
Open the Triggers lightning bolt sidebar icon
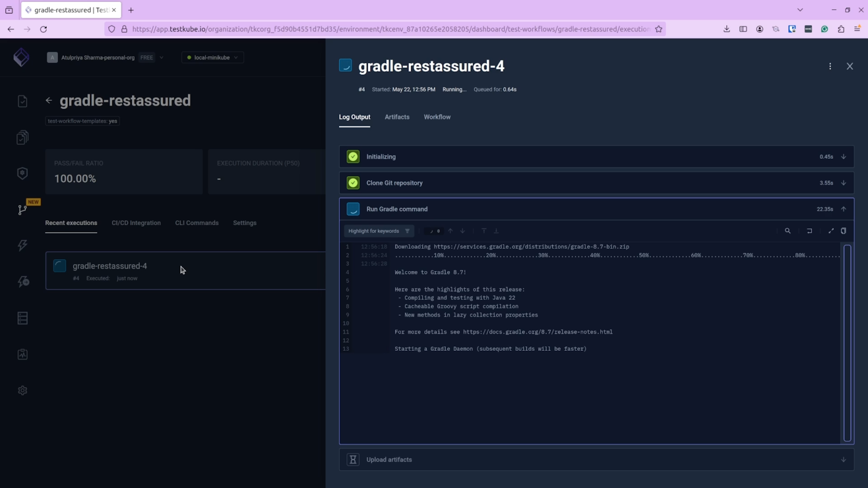(22, 246)
